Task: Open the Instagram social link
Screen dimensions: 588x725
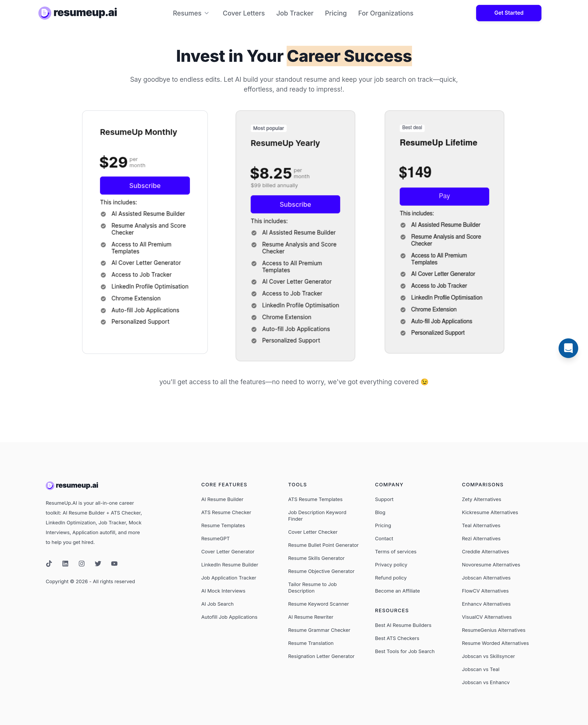Action: [x=82, y=564]
